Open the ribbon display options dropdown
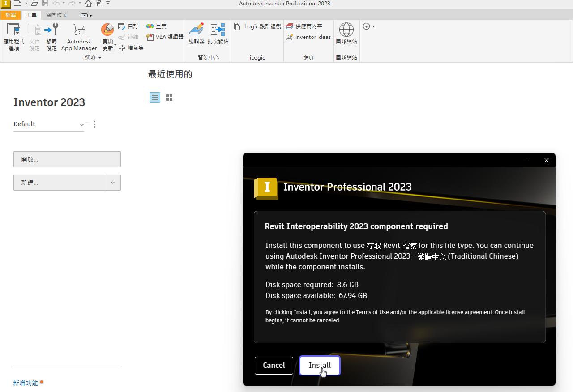Viewport: 573px width, 392px height. 86,16
